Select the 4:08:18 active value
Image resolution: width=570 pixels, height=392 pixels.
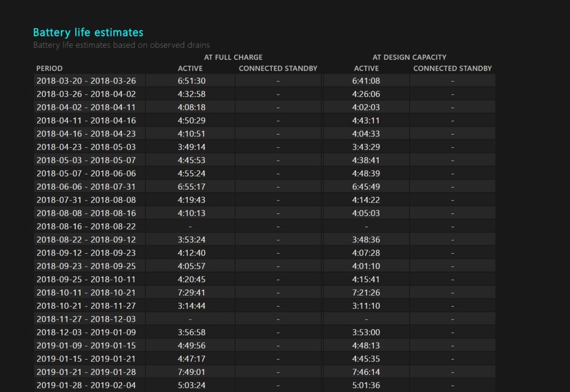(192, 107)
